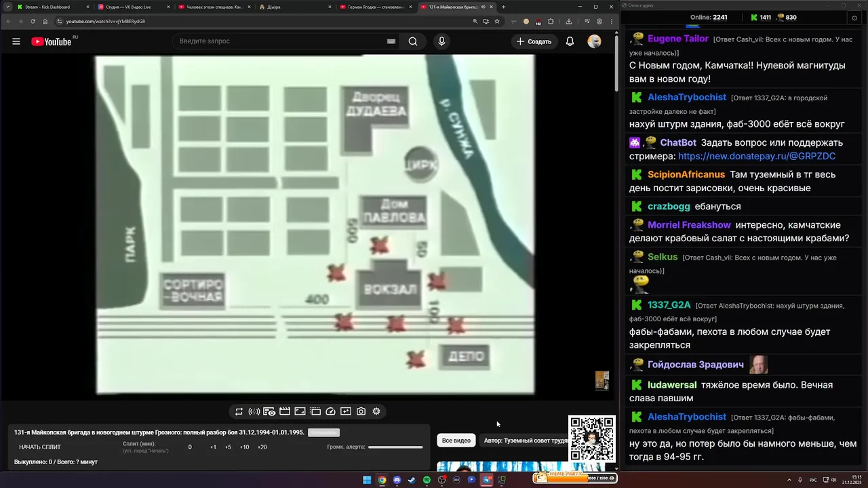Start voice search with the microphone icon
The width and height of the screenshot is (868, 488).
441,41
